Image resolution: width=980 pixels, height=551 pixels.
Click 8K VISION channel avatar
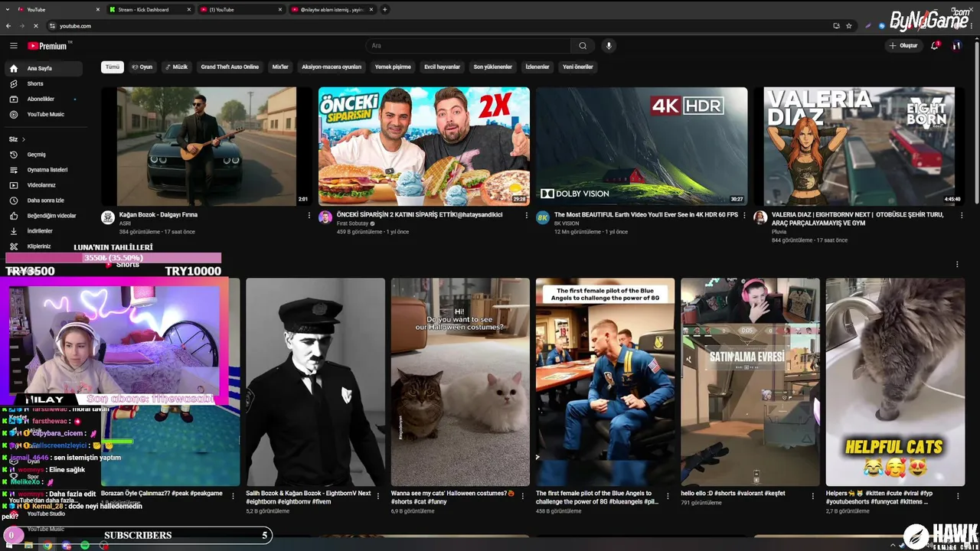pos(543,217)
